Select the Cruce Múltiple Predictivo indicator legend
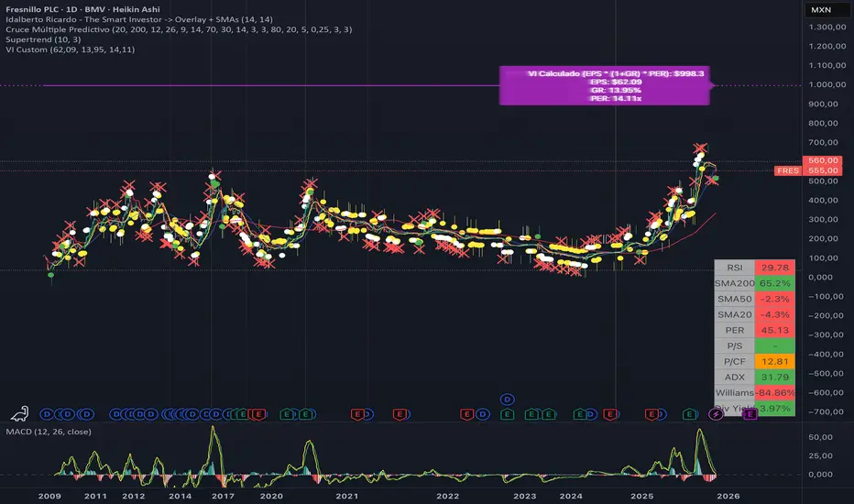The width and height of the screenshot is (854, 504). point(179,29)
